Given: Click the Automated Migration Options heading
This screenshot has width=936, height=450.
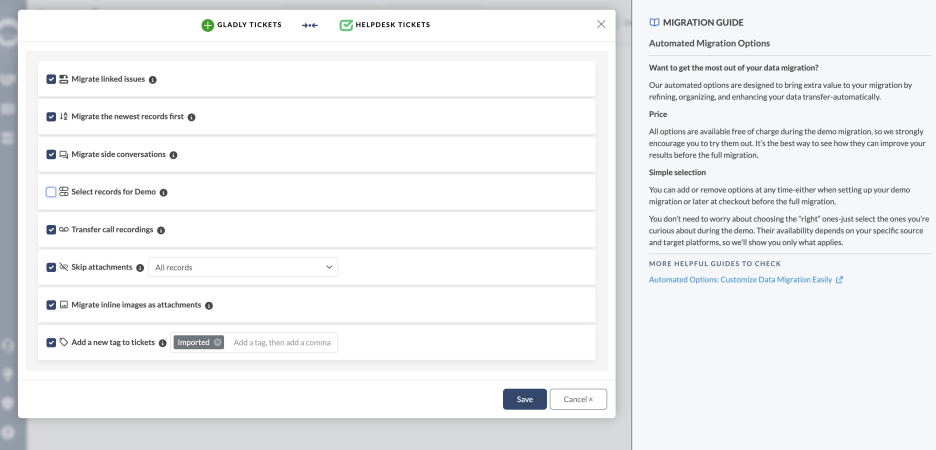Looking at the screenshot, I should pos(709,44).
